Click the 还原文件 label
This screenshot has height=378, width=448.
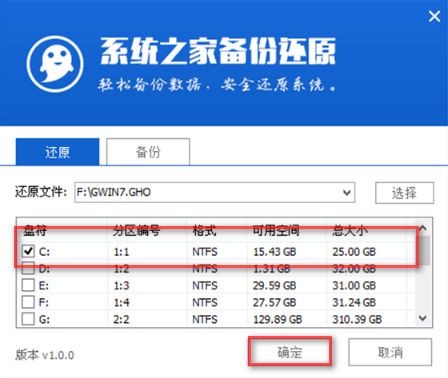(x=41, y=192)
